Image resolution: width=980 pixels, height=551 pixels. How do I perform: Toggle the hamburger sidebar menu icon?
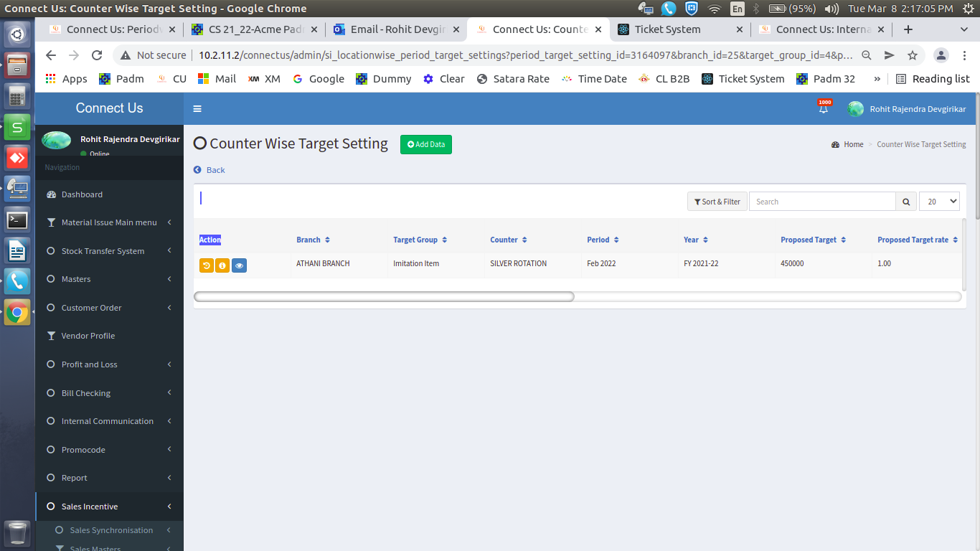pos(197,109)
